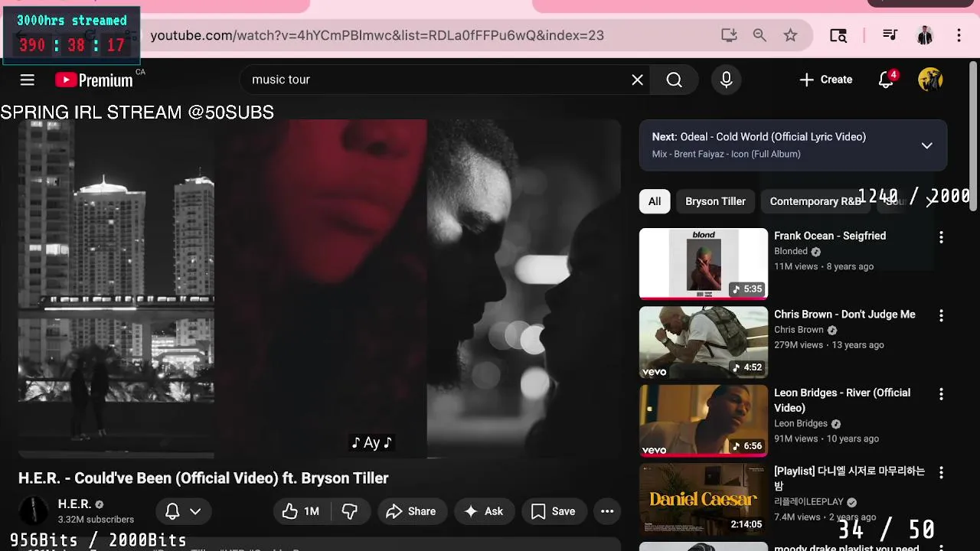Image resolution: width=980 pixels, height=551 pixels.
Task: Click the zoom magnifier in address bar
Action: pyautogui.click(x=759, y=35)
